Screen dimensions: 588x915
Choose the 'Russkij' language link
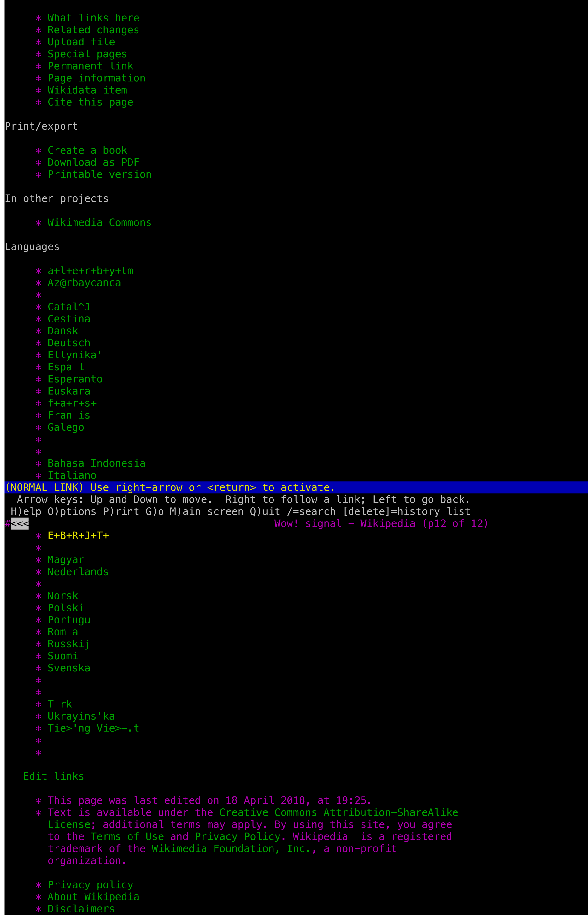[69, 644]
